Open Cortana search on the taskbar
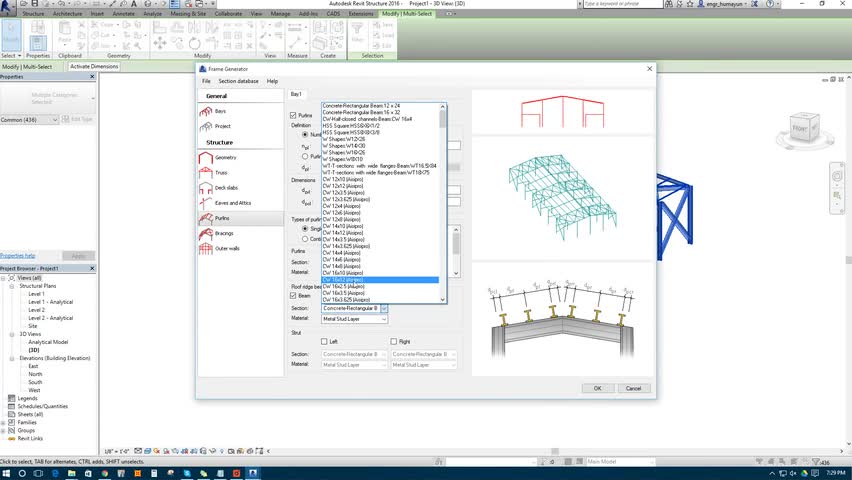Image resolution: width=852 pixels, height=480 pixels. click(22, 473)
